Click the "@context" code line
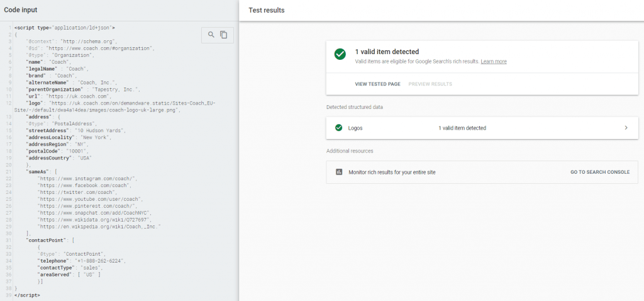 point(72,42)
